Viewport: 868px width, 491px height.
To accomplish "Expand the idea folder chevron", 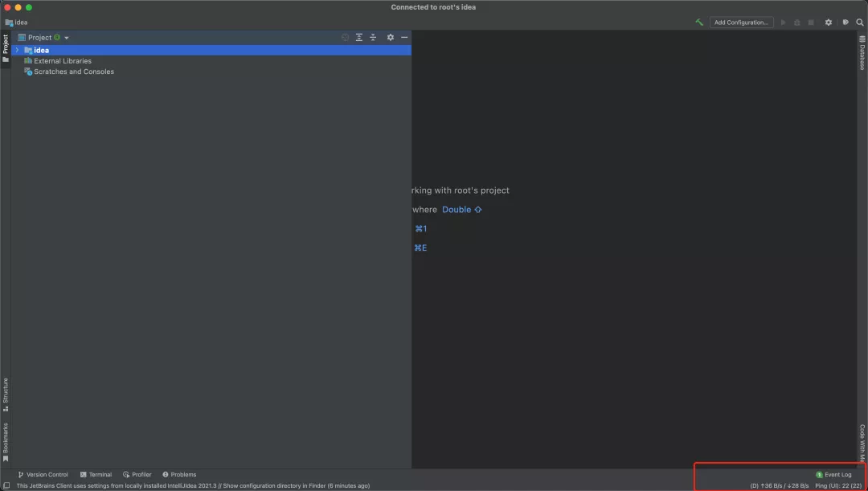I will (17, 50).
